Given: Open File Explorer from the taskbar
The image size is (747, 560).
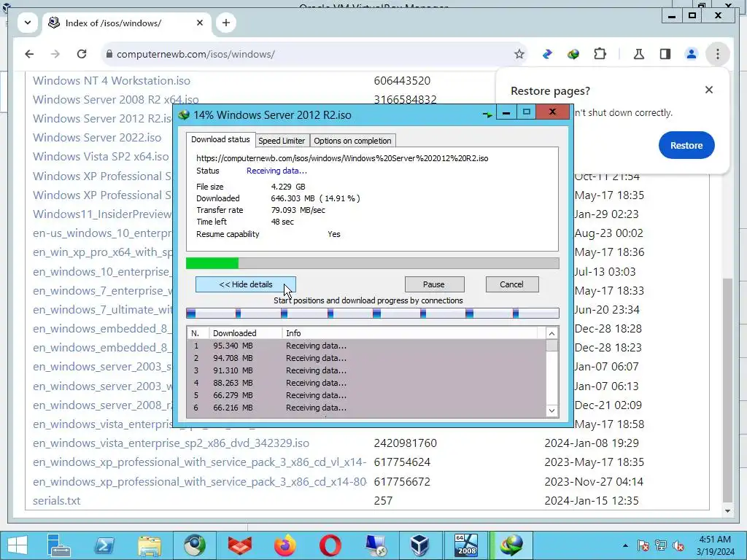Looking at the screenshot, I should [x=149, y=545].
